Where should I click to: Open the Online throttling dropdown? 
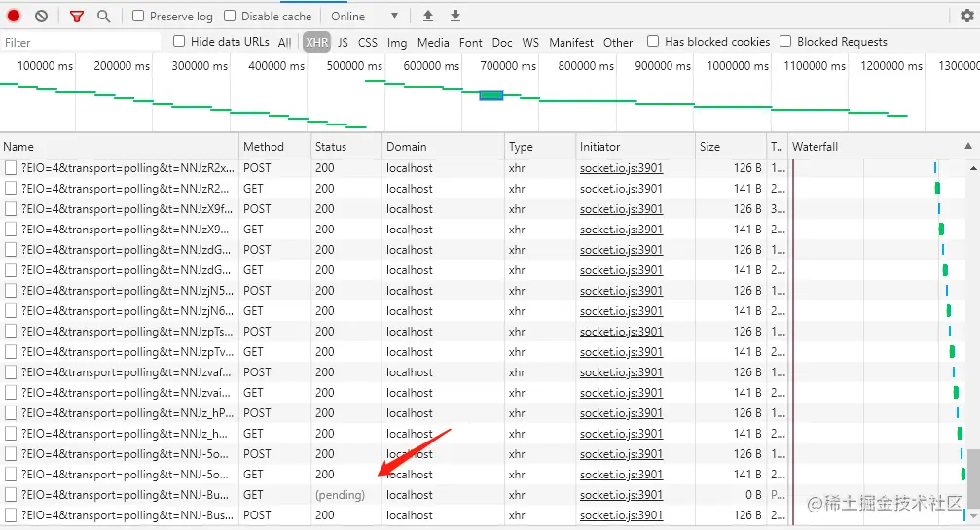point(365,17)
